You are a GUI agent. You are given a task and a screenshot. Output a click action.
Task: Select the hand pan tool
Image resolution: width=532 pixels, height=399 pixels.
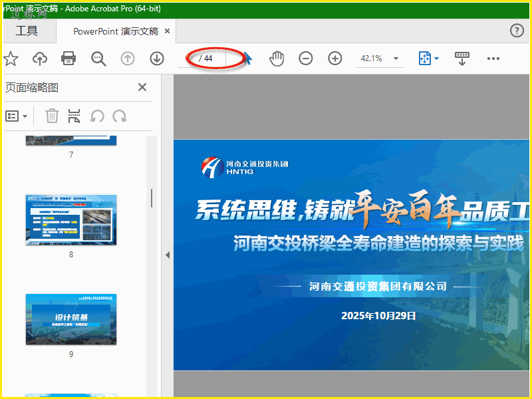click(277, 59)
